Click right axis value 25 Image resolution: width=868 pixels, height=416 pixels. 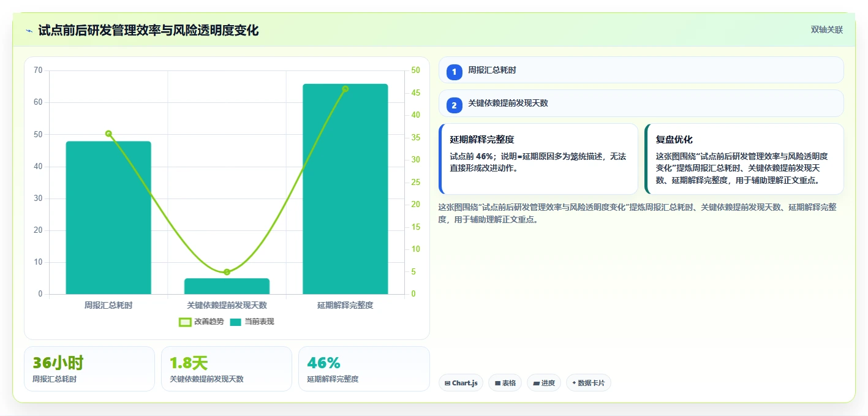[x=415, y=182]
